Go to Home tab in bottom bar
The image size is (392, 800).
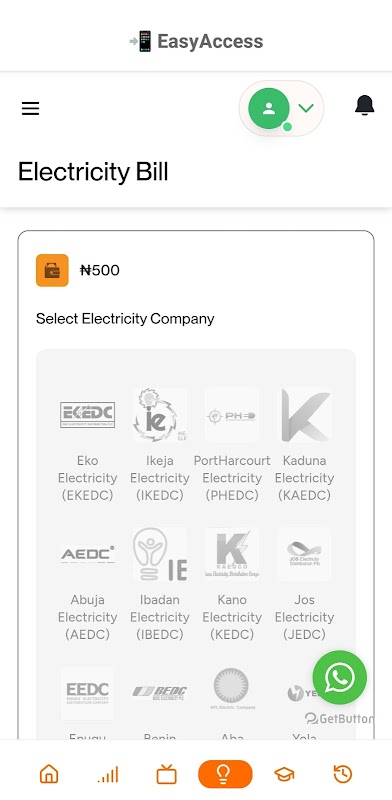coord(49,774)
